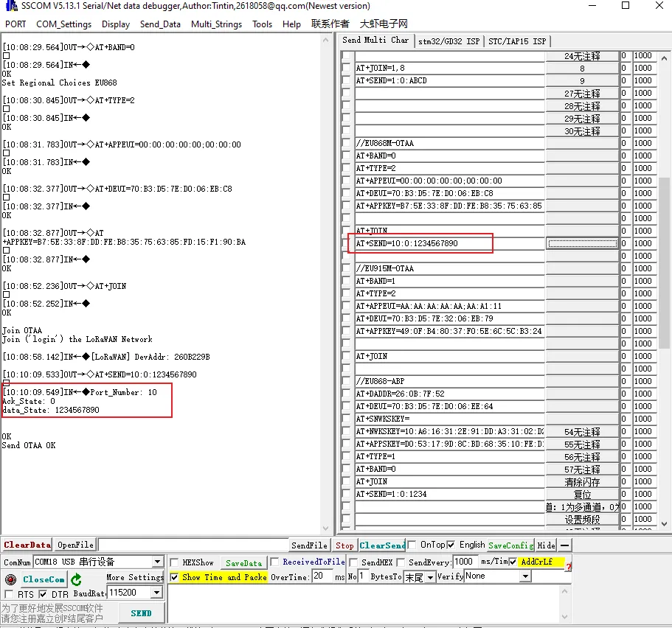This screenshot has height=628, width=672.
Task: Enable the HEXShow checkbox
Action: [175, 562]
